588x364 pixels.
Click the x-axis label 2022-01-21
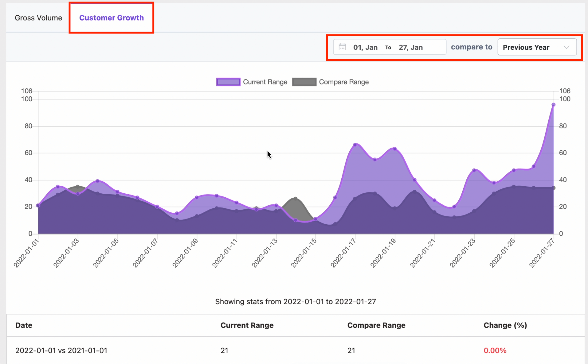coord(423,253)
